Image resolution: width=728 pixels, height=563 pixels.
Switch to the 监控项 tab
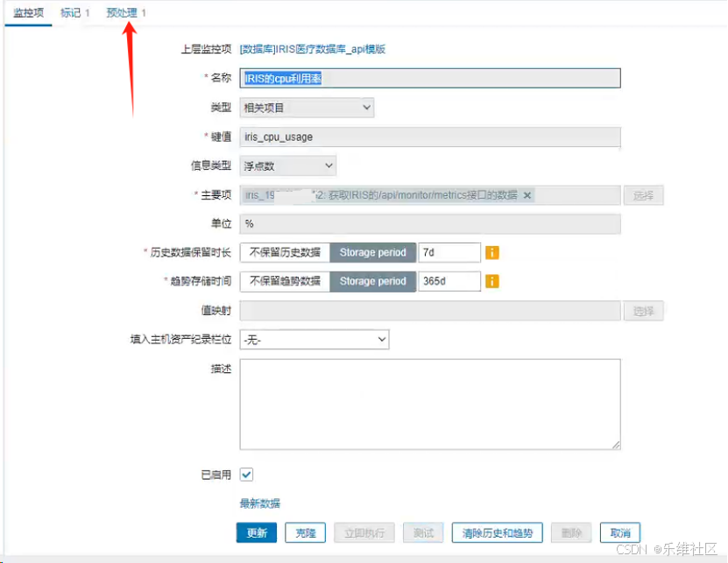pyautogui.click(x=27, y=12)
